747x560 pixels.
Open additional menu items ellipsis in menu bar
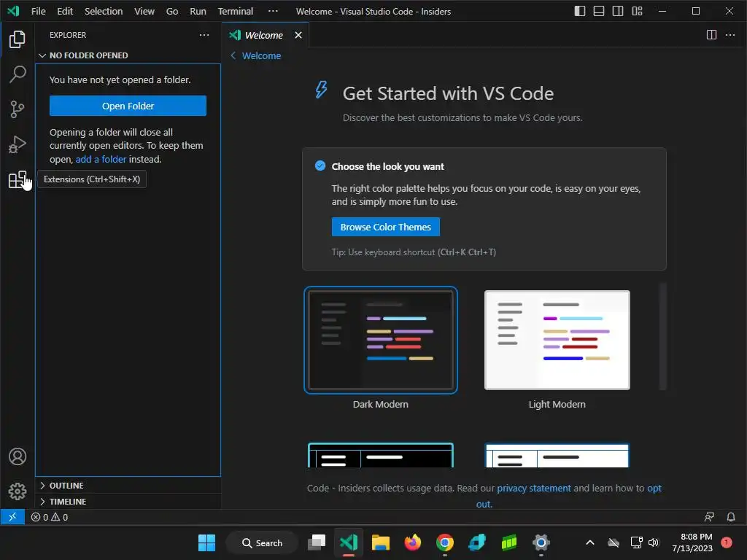coord(273,11)
